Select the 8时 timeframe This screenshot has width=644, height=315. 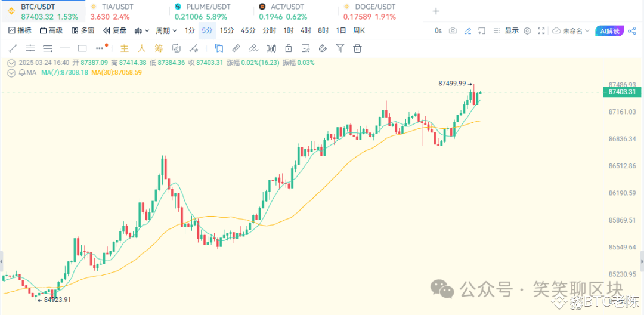click(324, 31)
